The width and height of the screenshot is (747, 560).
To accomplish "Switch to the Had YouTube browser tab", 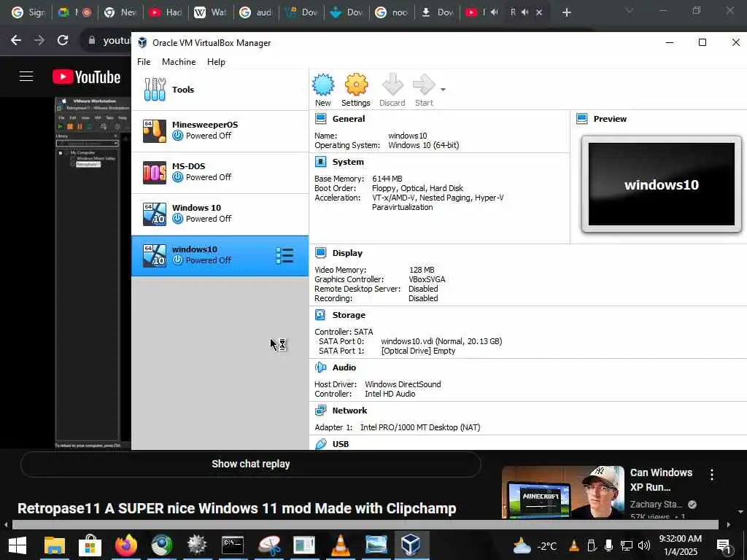I will [166, 12].
